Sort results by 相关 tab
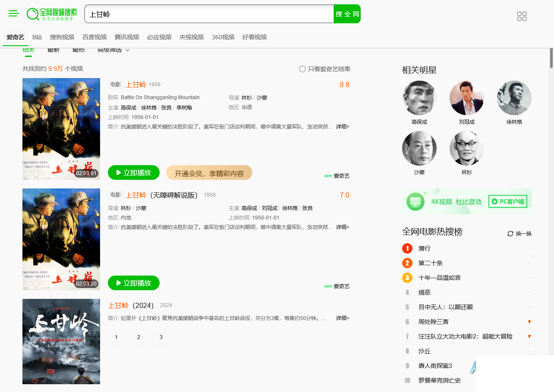This screenshot has height=392, width=554. (28, 50)
